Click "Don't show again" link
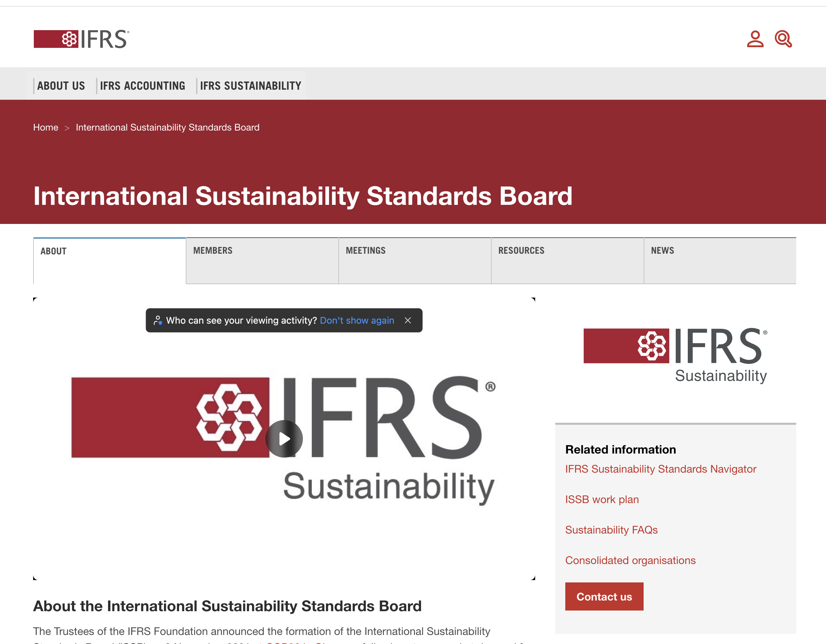 coord(357,320)
